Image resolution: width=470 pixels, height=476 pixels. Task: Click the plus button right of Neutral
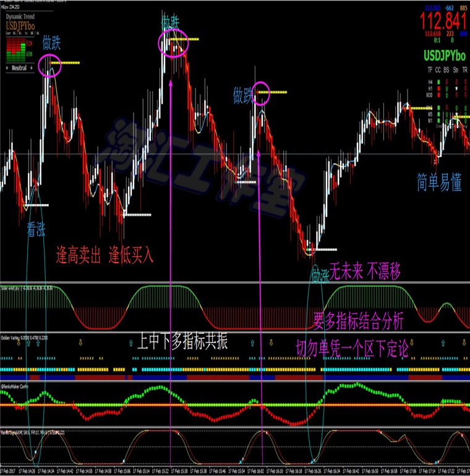[x=32, y=67]
